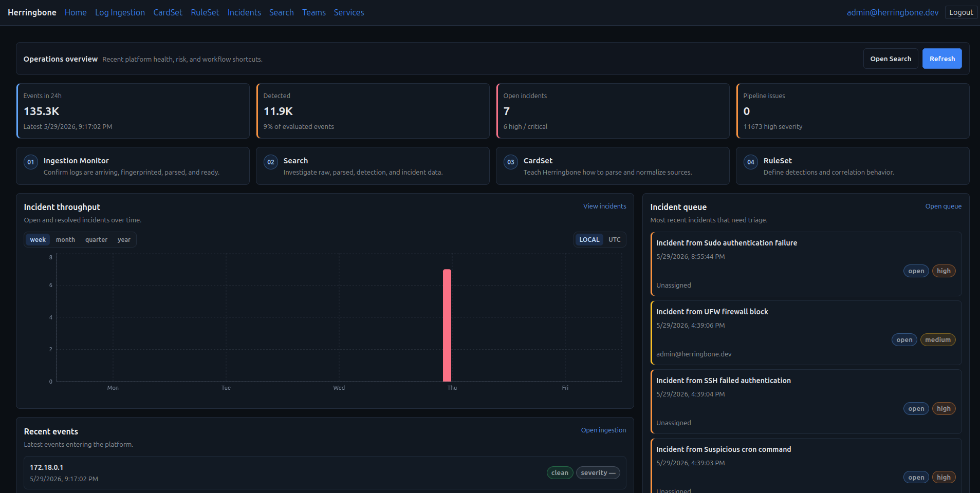
Task: Click the RuleSet shortcut badge 04
Action: (x=751, y=162)
